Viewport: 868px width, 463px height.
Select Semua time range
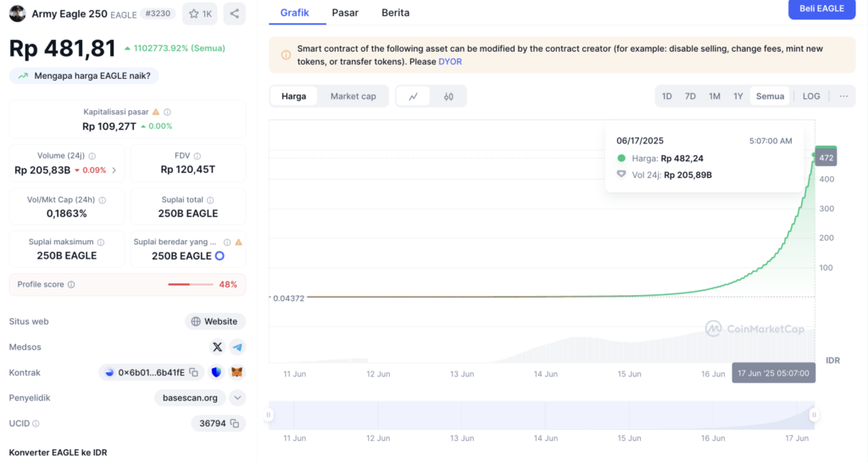click(770, 97)
